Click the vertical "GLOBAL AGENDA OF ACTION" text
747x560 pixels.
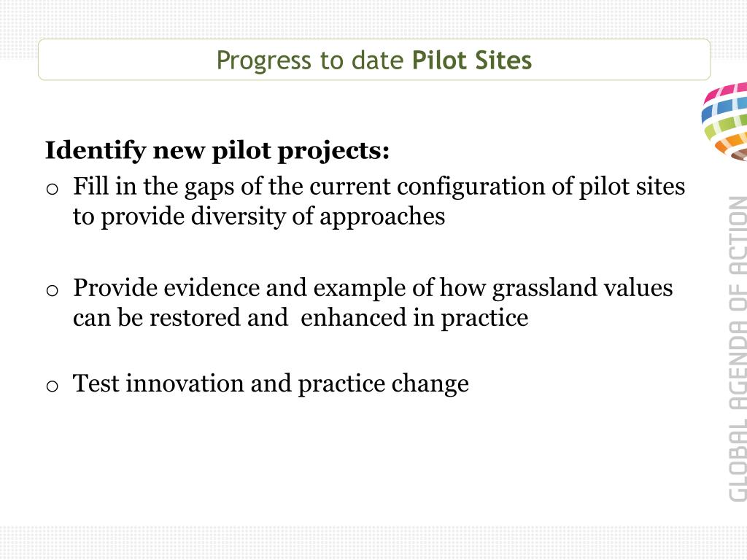click(738, 349)
